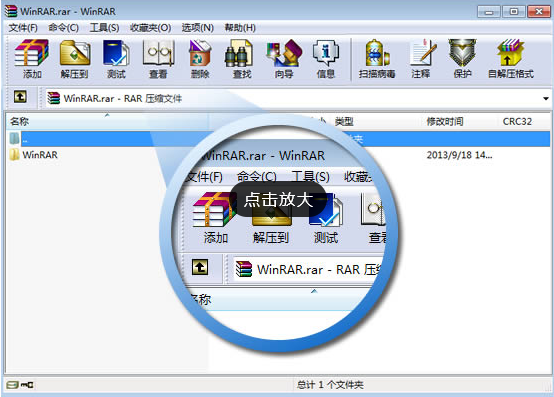Convert to 自解压格式 (SFX) icon
The height and width of the screenshot is (397, 554).
point(511,59)
